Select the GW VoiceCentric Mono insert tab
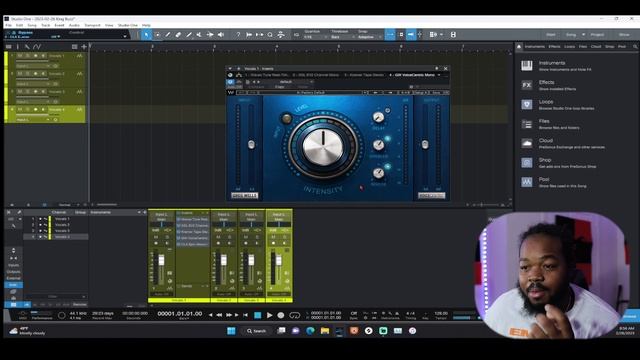This screenshot has height=360, width=640. click(412, 75)
